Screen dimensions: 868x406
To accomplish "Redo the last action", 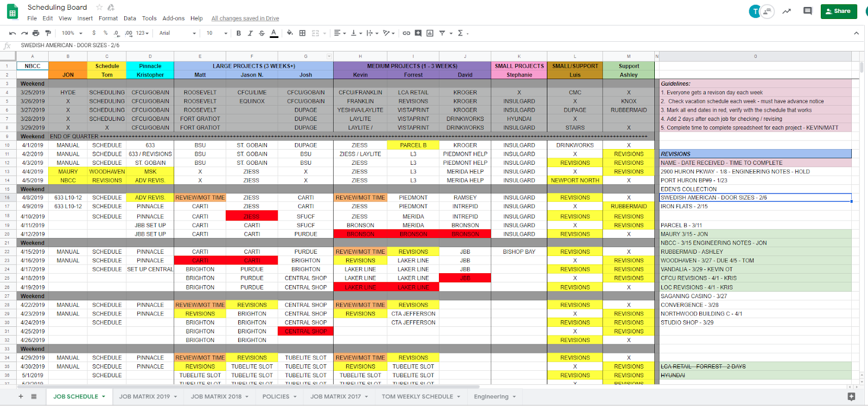I will coord(24,33).
